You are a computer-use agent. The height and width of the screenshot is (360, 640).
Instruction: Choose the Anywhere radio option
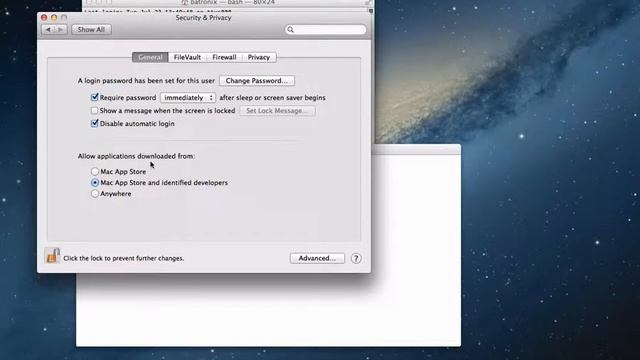coord(95,193)
